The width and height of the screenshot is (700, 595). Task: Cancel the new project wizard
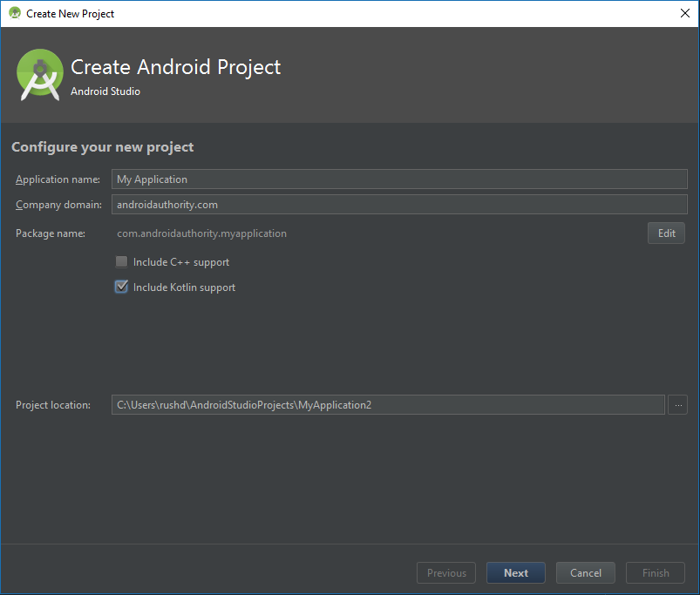[585, 572]
